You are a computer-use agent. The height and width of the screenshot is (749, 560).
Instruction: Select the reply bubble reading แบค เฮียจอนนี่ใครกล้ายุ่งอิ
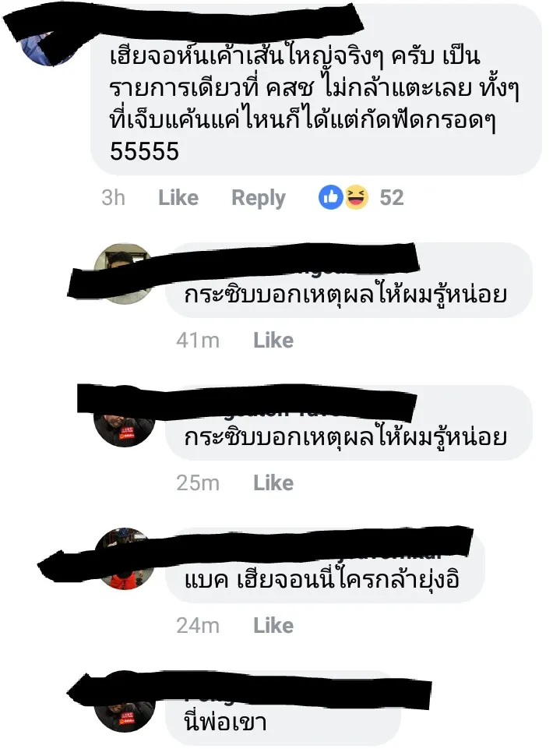325,566
